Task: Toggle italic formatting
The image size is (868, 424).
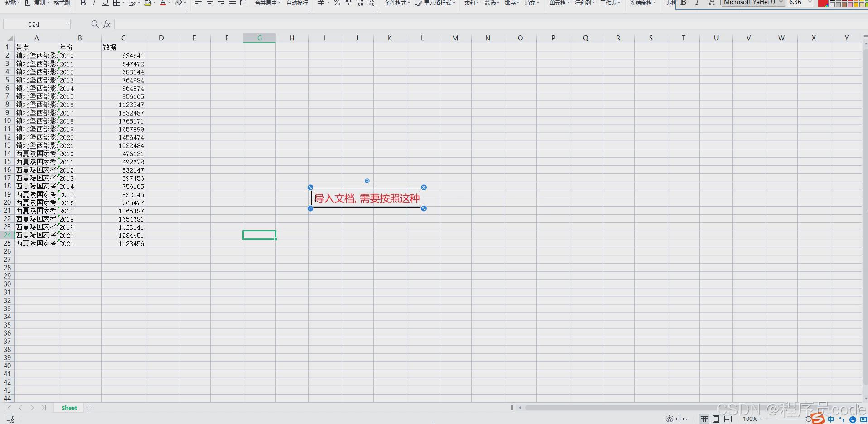Action: coord(93,3)
